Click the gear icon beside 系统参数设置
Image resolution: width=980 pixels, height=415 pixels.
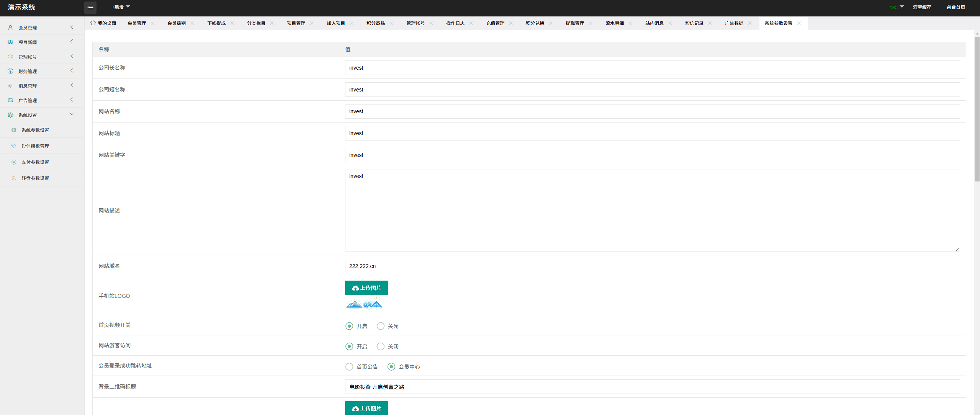coord(14,130)
